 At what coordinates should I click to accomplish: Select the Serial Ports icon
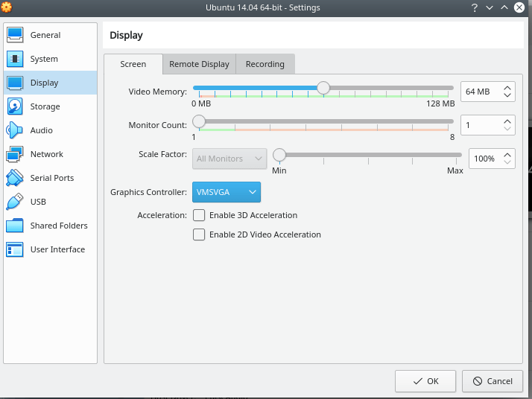16,178
